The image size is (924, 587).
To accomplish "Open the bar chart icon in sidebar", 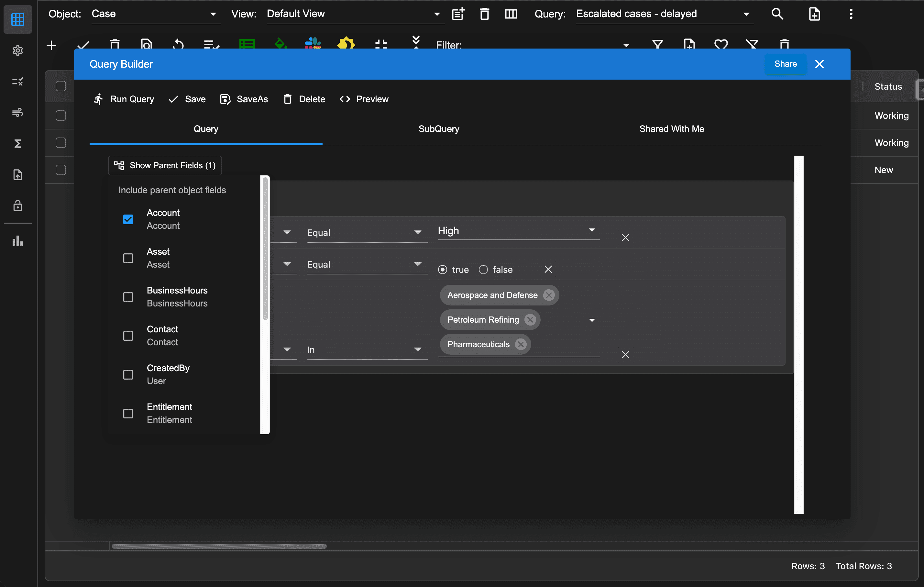I will 18,241.
